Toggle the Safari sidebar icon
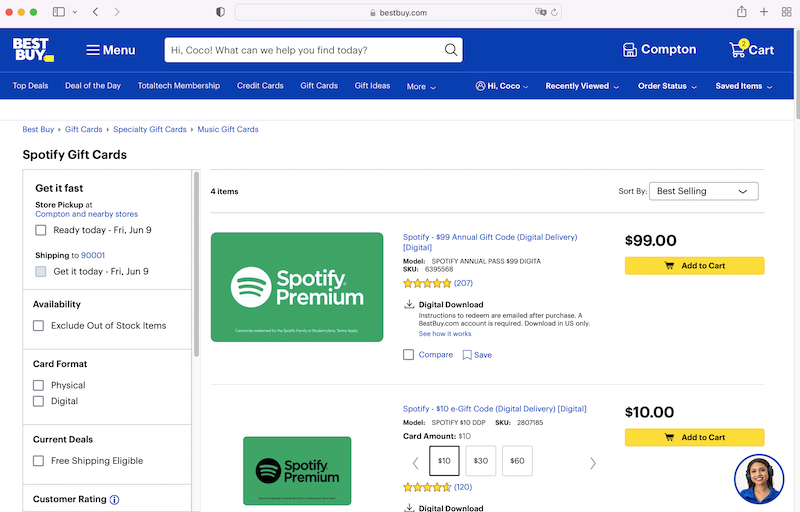The width and height of the screenshot is (800, 512). pyautogui.click(x=59, y=12)
